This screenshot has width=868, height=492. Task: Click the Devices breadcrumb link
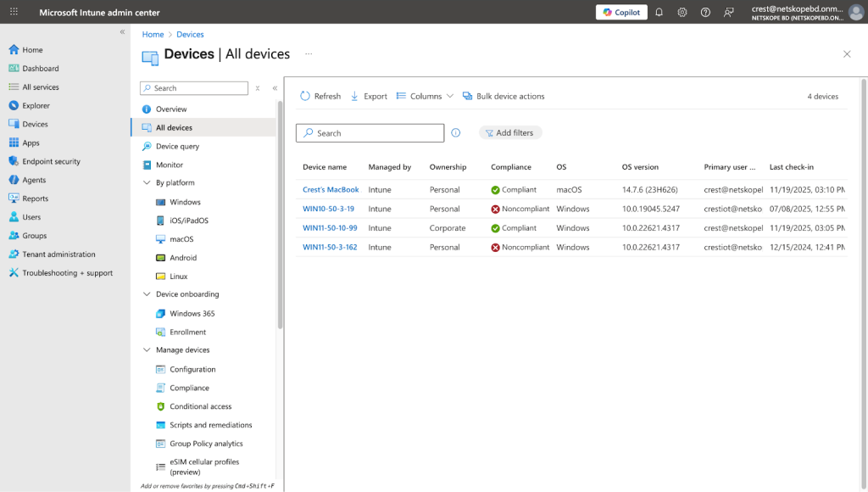coord(190,34)
